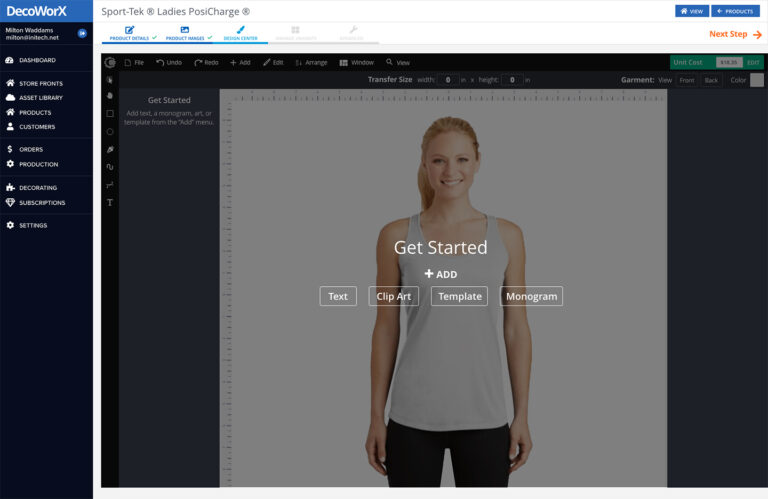The height and width of the screenshot is (499, 768).
Task: Open the Window menu
Action: (356, 62)
